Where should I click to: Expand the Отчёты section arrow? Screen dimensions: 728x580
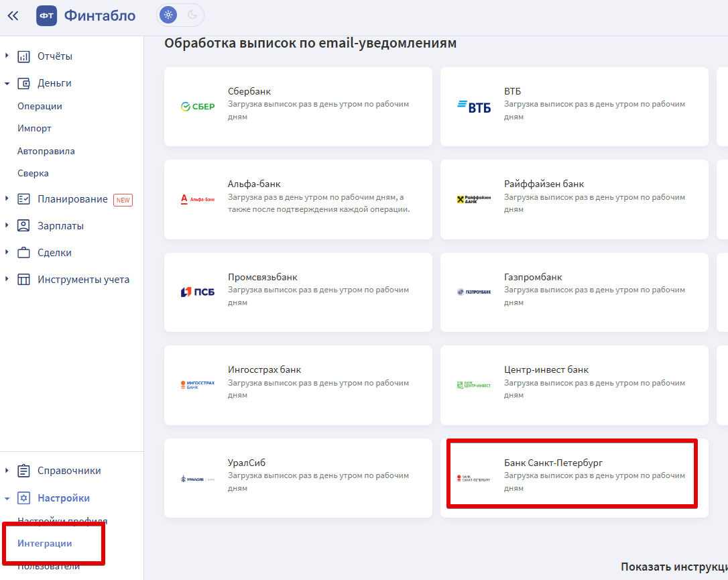tap(7, 56)
